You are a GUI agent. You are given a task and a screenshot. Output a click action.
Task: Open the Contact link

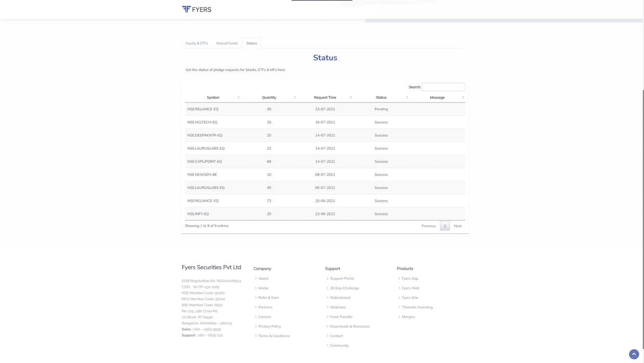(x=336, y=336)
